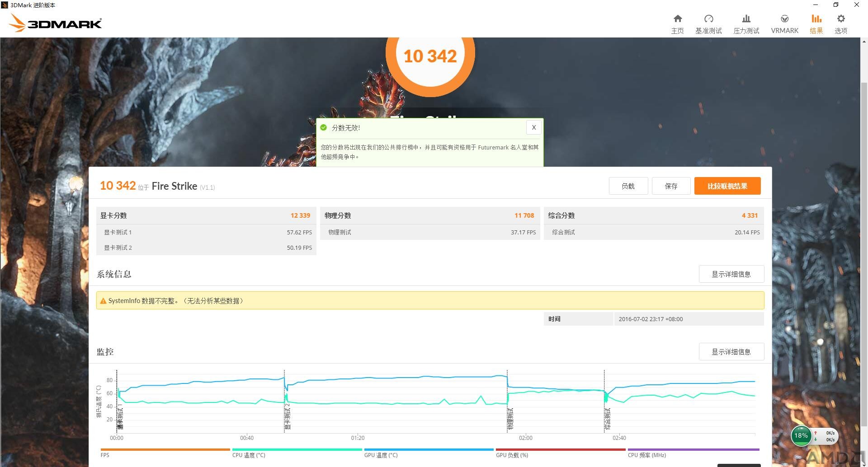Click the 保存 save button
The image size is (868, 467).
pos(671,186)
